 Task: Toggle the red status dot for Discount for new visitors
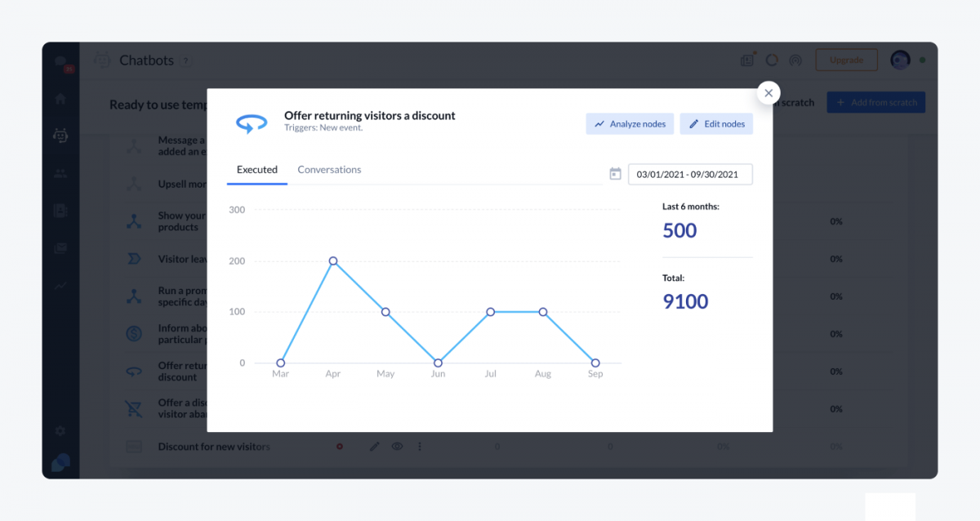coord(339,447)
